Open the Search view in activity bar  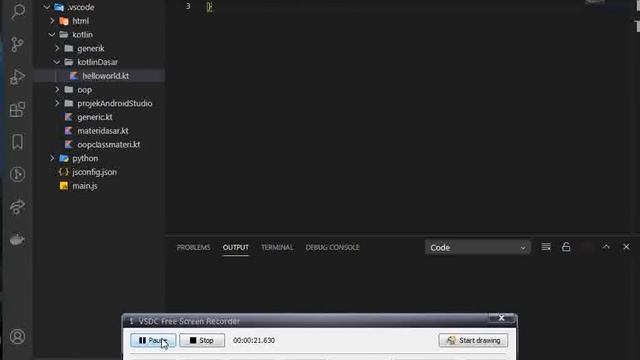(x=18, y=11)
